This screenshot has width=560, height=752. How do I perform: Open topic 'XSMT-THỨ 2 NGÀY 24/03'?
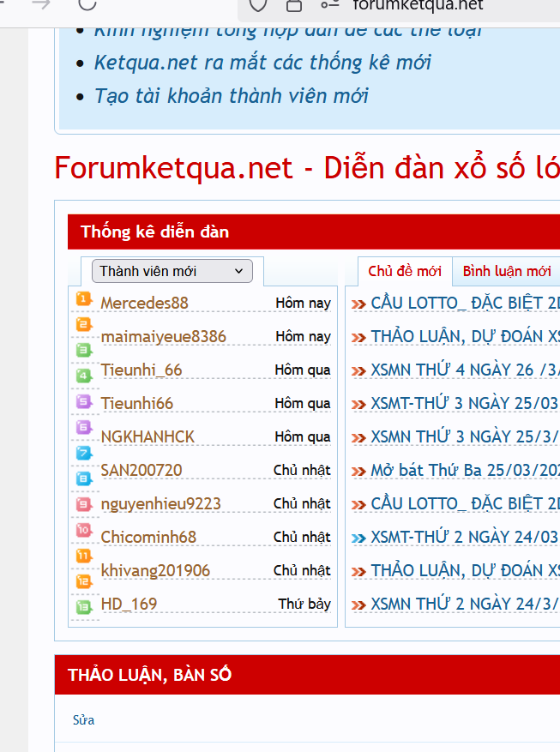465,537
